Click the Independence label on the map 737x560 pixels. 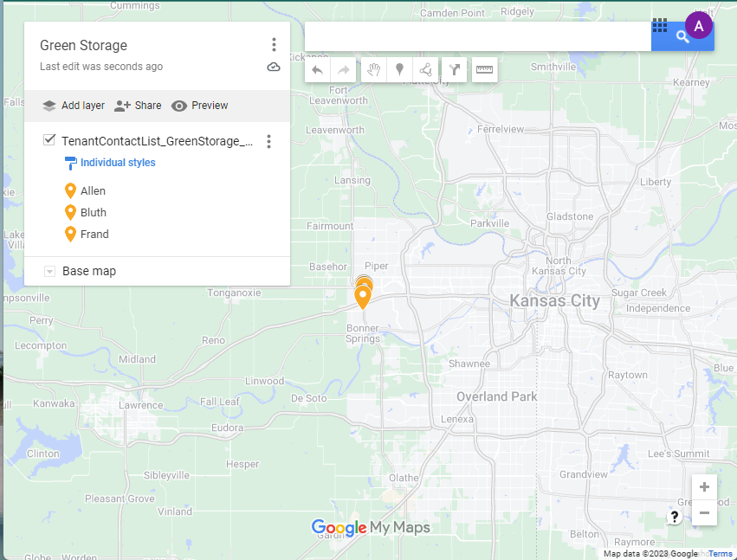coord(658,309)
